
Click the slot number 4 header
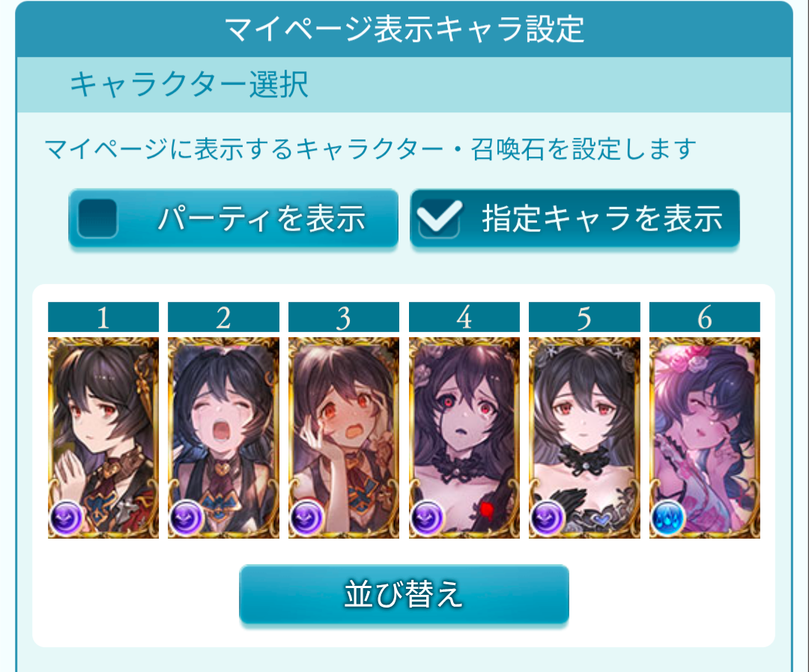point(464,317)
